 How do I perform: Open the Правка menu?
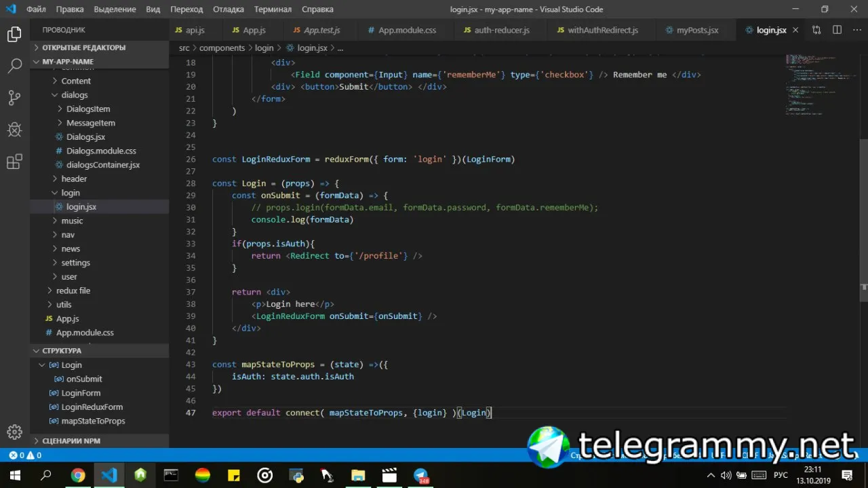pyautogui.click(x=70, y=10)
